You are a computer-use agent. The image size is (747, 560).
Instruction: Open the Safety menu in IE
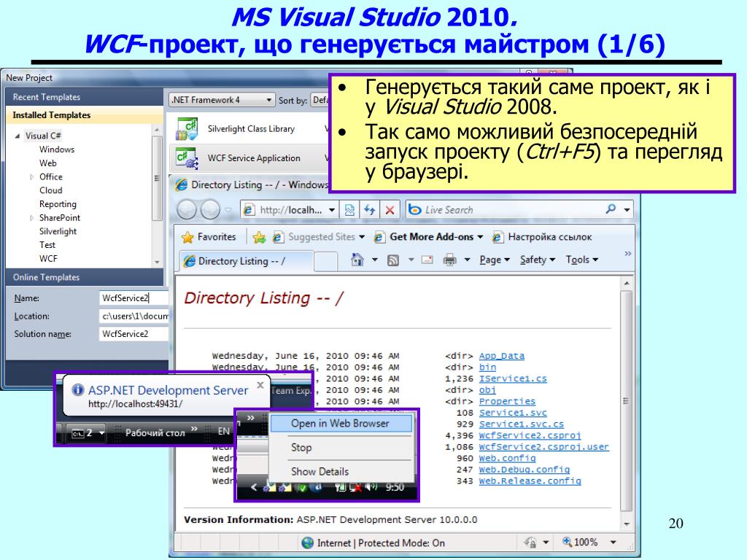point(538,260)
